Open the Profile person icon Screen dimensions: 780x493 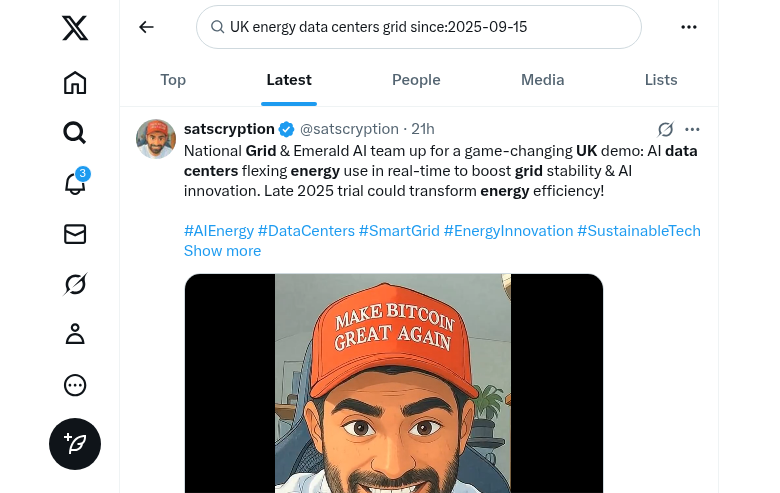[x=75, y=335]
